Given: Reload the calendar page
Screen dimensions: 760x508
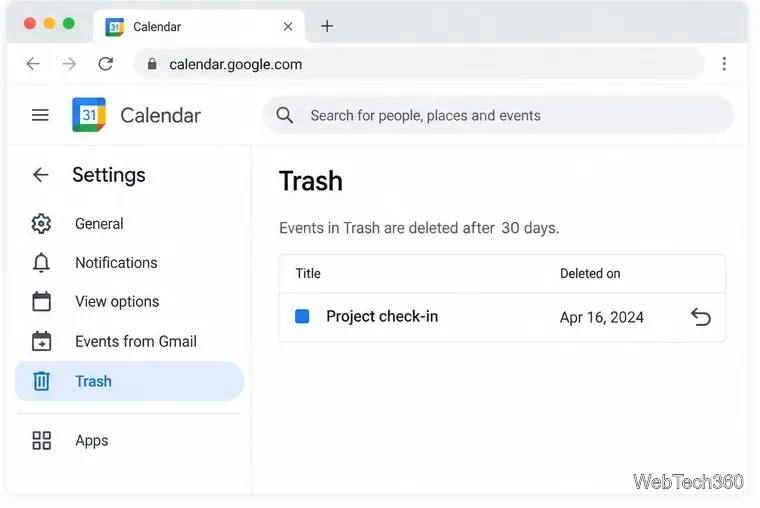Looking at the screenshot, I should point(106,64).
